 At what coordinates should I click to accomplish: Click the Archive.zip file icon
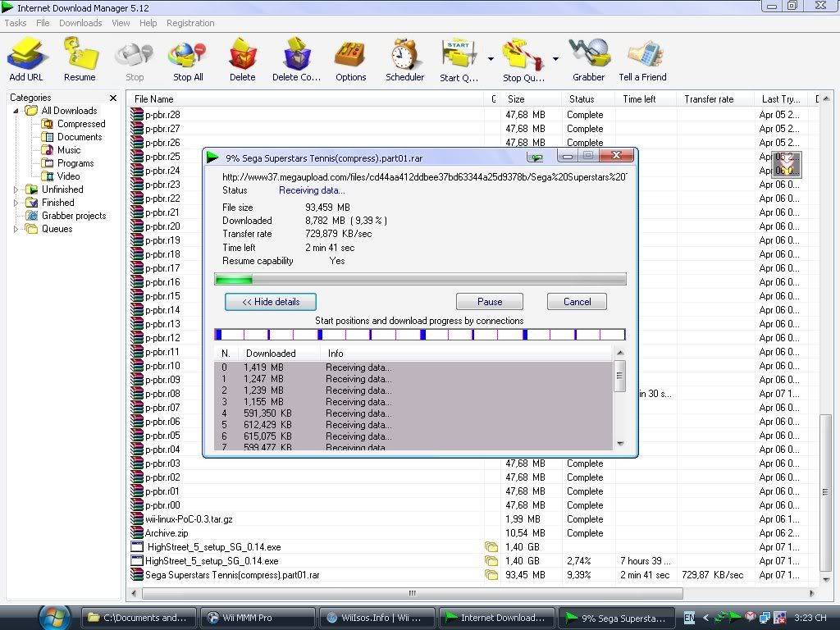[137, 533]
